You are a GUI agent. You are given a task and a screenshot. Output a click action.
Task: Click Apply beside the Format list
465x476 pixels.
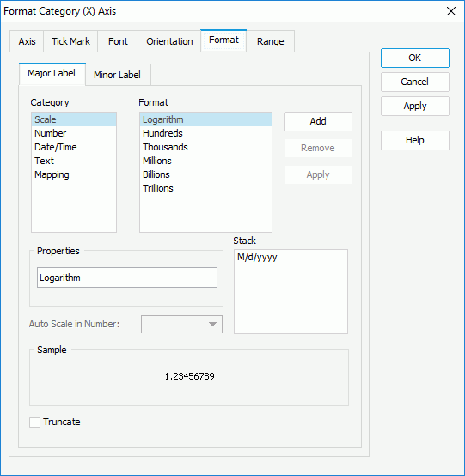coord(318,175)
